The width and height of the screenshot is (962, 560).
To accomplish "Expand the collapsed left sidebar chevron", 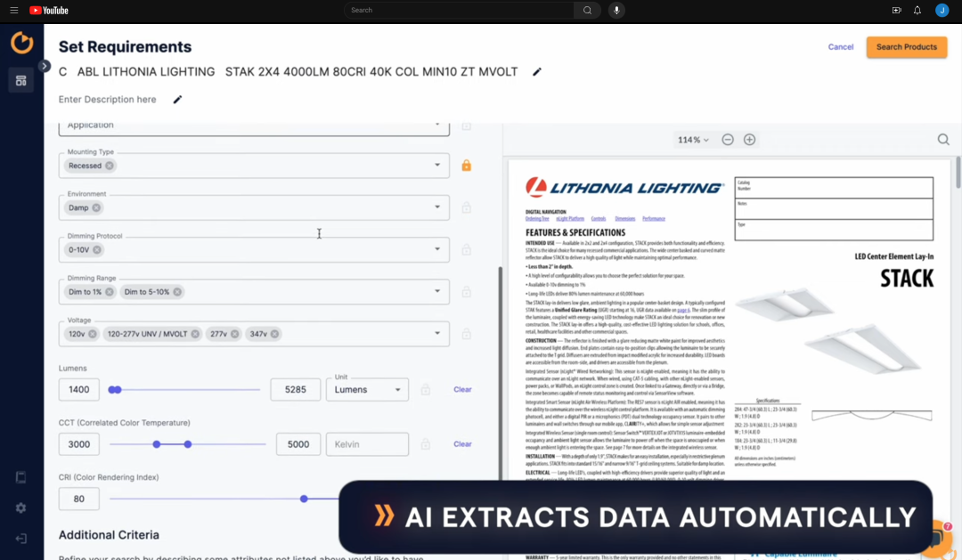I will [45, 66].
